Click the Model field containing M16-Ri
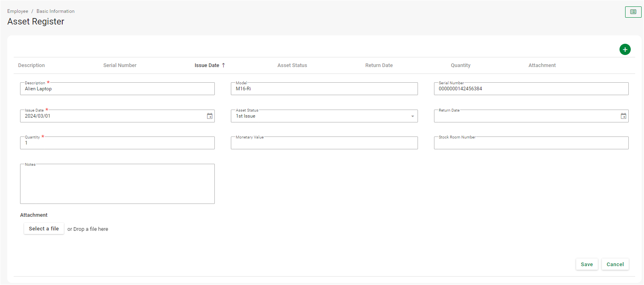644x285 pixels. click(324, 89)
